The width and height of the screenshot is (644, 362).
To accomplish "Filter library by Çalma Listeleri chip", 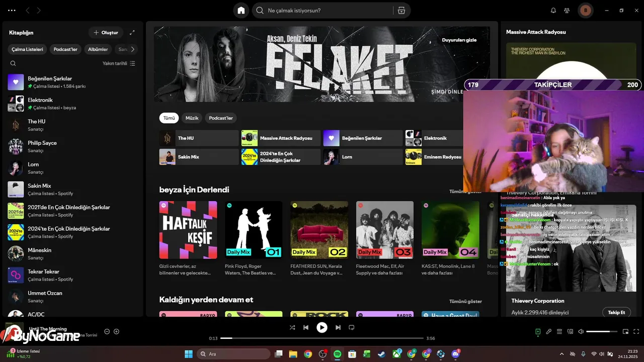I will click(x=28, y=49).
